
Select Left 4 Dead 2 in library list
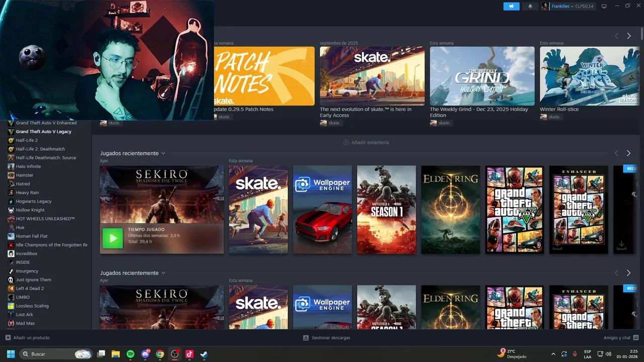30,289
